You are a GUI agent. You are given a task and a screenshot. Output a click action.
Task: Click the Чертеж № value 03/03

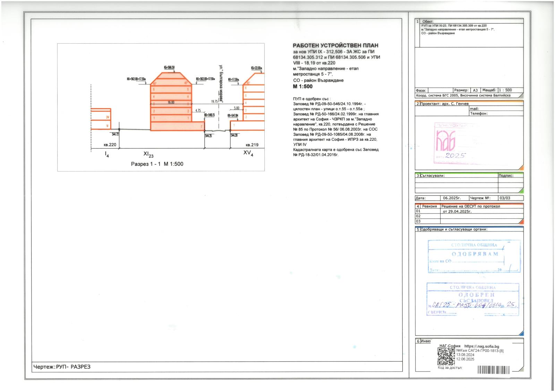(x=505, y=198)
